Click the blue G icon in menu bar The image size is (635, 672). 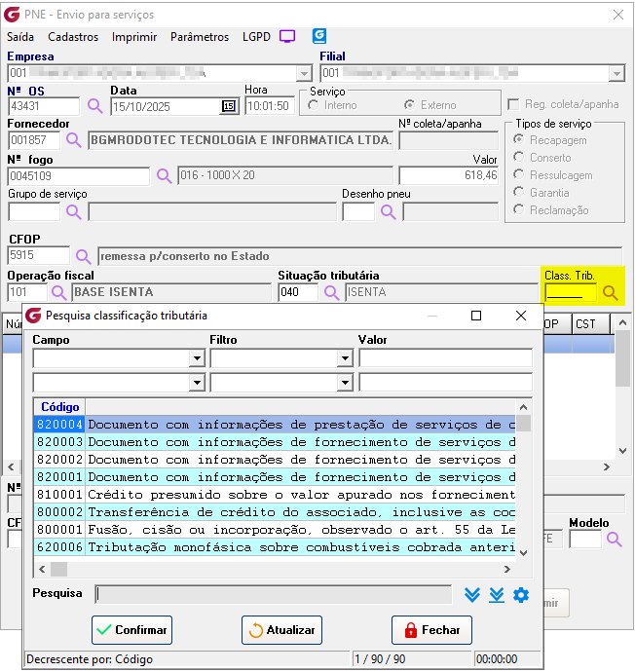(319, 36)
